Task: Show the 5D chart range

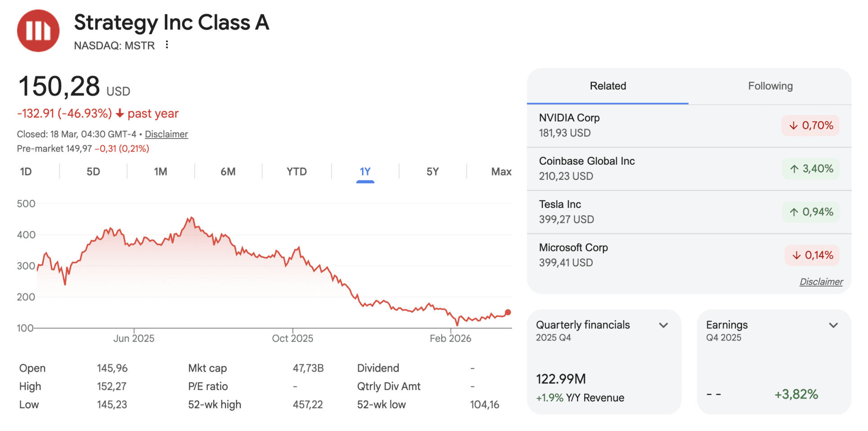Action: coord(93,172)
